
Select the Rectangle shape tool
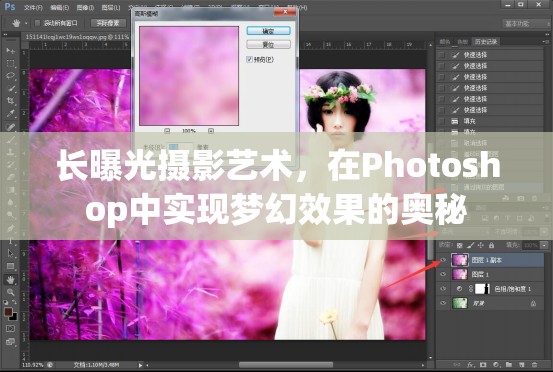pyautogui.click(x=11, y=266)
